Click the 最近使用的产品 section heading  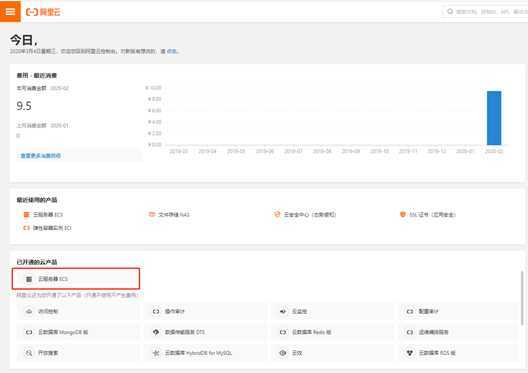pos(37,200)
